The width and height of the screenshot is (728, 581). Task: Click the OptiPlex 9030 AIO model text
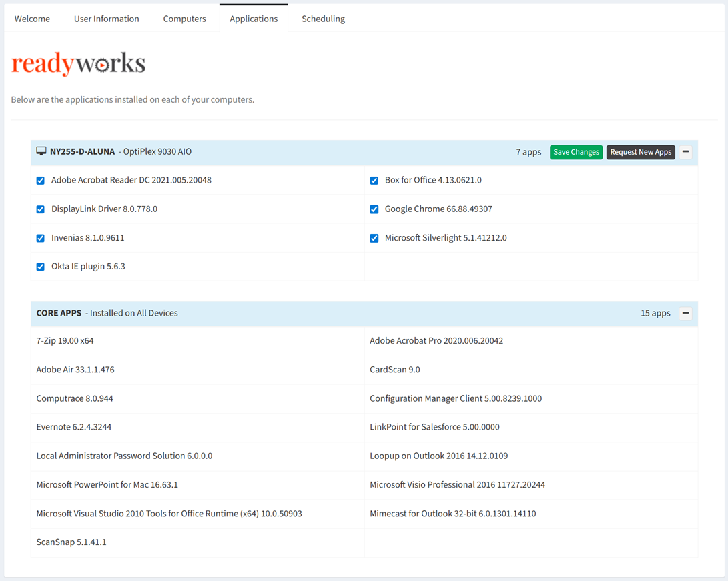[x=157, y=151]
